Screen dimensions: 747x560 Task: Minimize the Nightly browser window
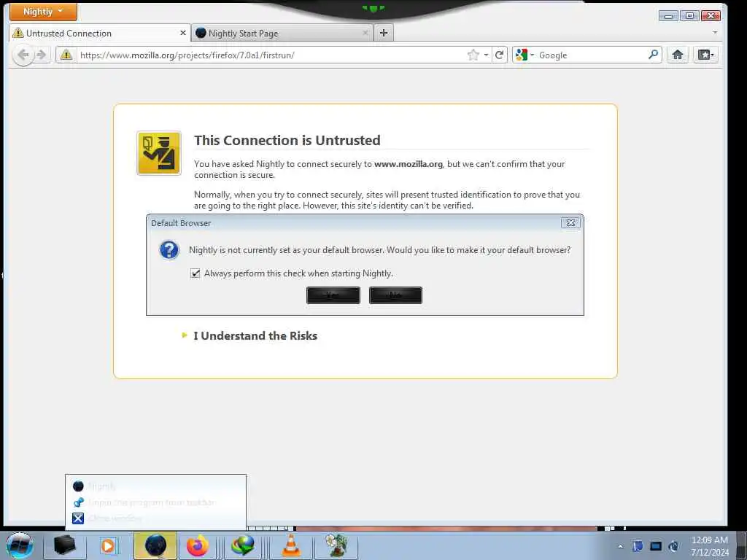click(668, 16)
